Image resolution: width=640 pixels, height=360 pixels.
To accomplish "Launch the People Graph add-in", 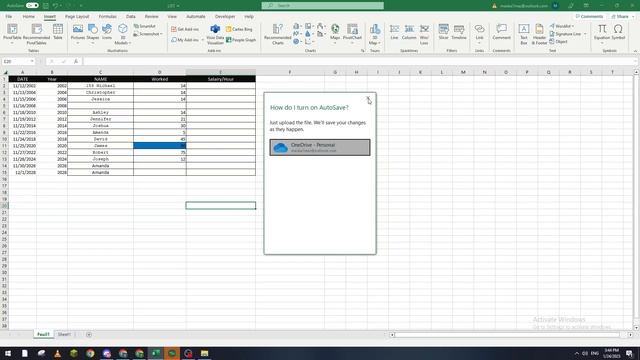I will coord(241,40).
